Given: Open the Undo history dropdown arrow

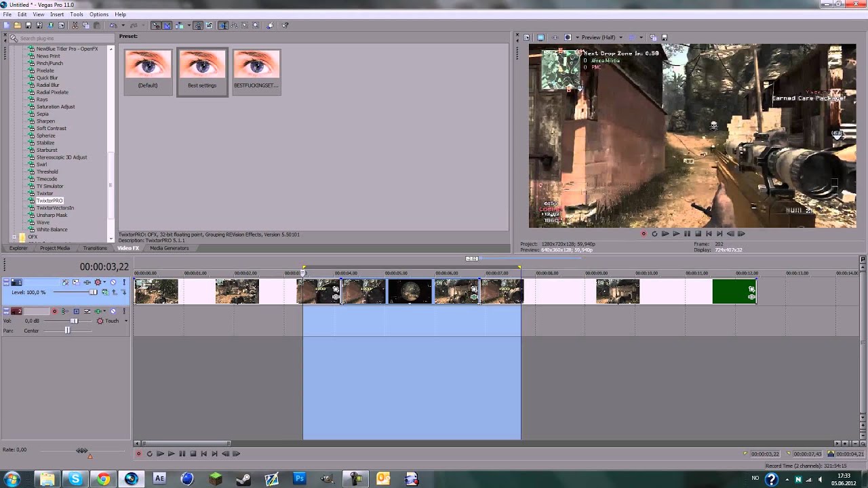Looking at the screenshot, I should tap(123, 25).
